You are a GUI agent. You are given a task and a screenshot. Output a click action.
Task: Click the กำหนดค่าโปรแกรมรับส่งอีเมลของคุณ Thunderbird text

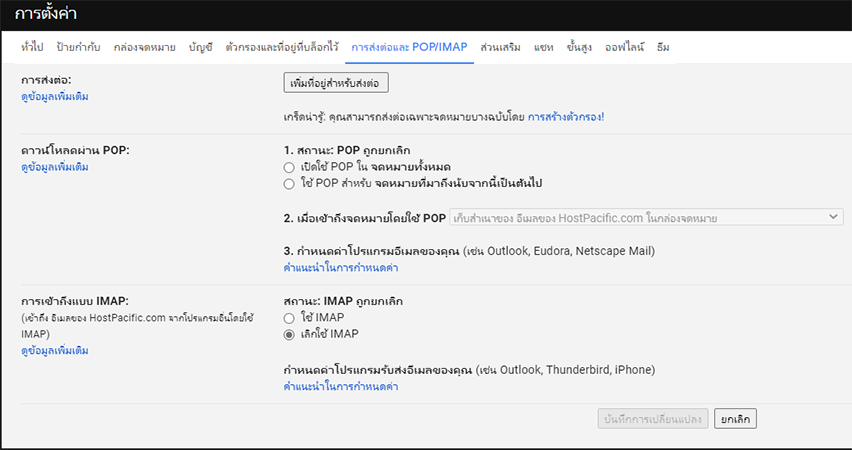click(469, 371)
